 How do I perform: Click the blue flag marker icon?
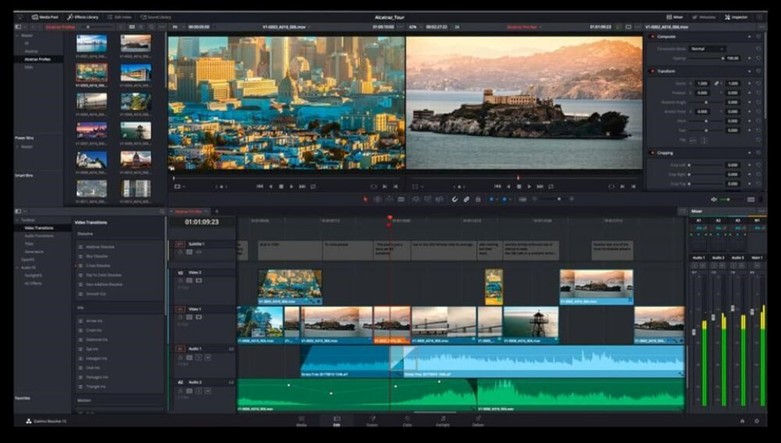[493, 199]
